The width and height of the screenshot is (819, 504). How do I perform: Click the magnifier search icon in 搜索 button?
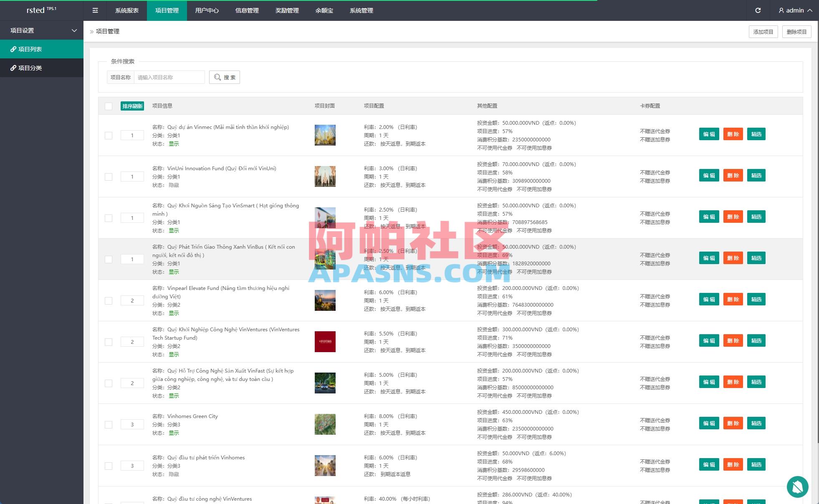pyautogui.click(x=217, y=77)
